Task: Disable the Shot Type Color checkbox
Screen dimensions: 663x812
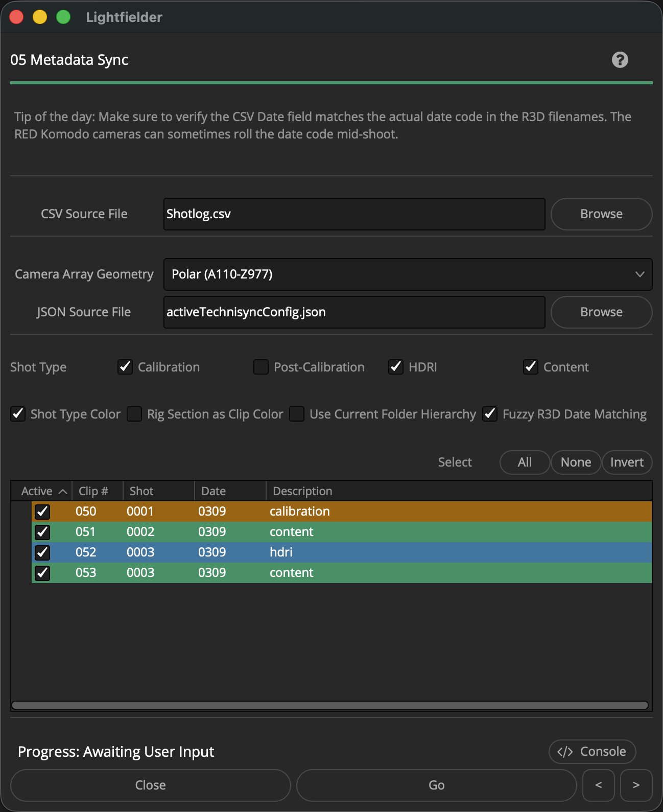Action: (18, 414)
